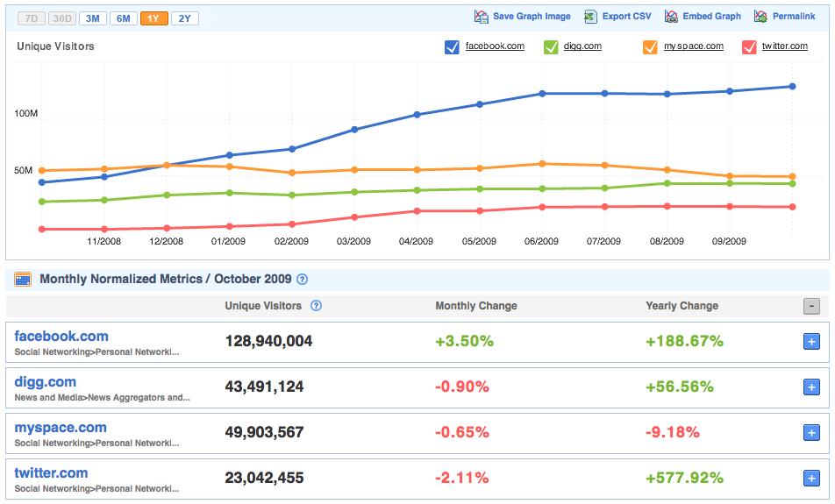This screenshot has width=835, height=504.
Task: Switch to the 3M time range
Action: click(x=93, y=18)
